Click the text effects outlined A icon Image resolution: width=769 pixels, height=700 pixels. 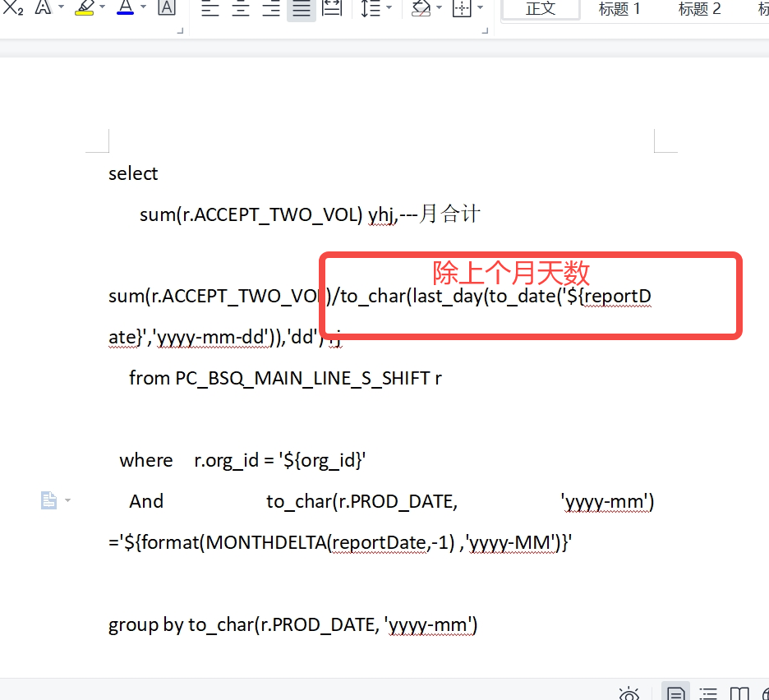(44, 7)
